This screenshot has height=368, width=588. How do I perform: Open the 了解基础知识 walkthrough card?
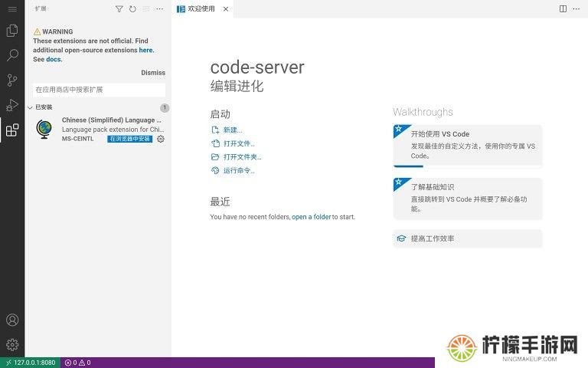pyautogui.click(x=468, y=199)
